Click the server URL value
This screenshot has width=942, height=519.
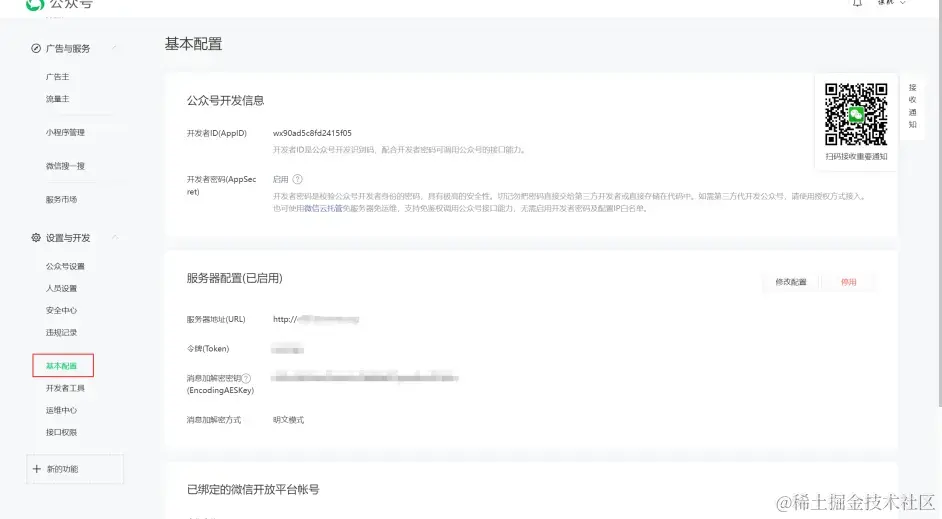pos(316,320)
